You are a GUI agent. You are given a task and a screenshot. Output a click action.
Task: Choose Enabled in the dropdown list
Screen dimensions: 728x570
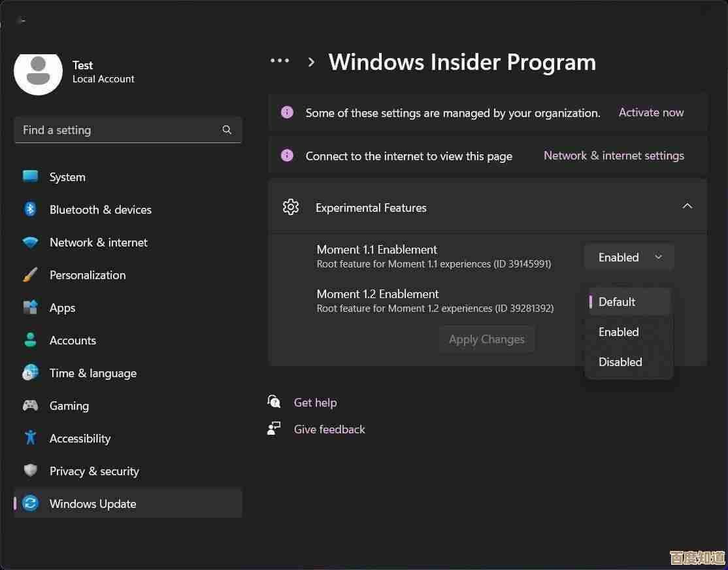[x=618, y=332]
